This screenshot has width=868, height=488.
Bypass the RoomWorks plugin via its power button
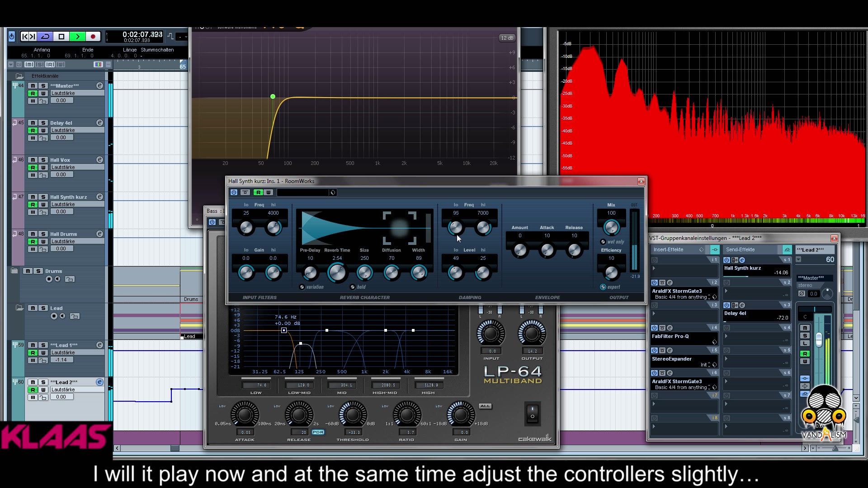click(234, 192)
